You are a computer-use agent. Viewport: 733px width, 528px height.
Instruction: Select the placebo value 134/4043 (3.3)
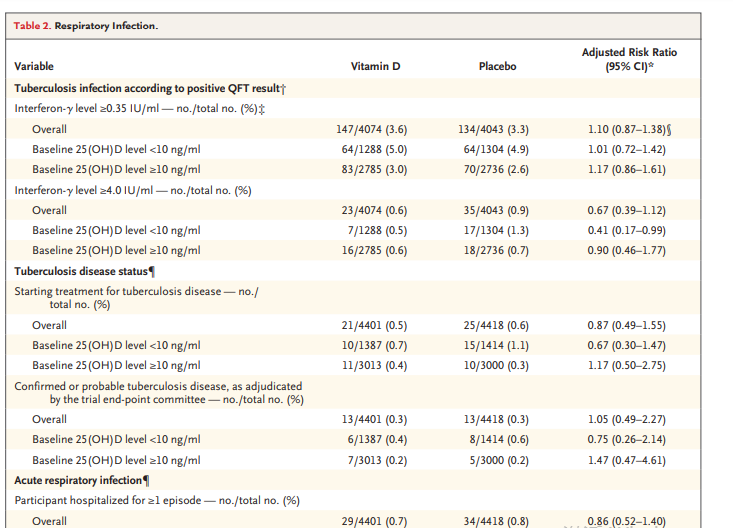[x=494, y=130]
